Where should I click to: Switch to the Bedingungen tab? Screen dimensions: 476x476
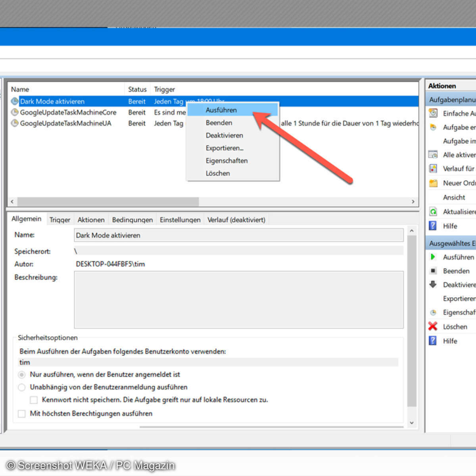pyautogui.click(x=132, y=220)
